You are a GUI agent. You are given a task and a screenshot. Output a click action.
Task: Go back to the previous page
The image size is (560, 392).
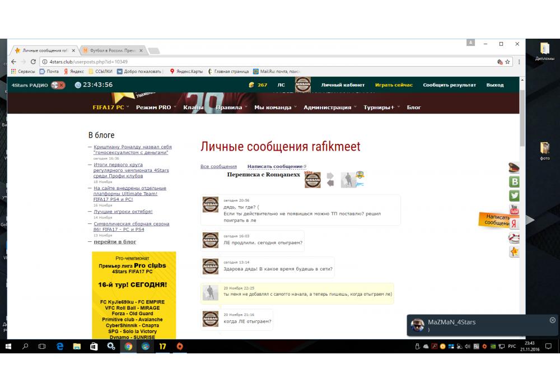click(13, 62)
